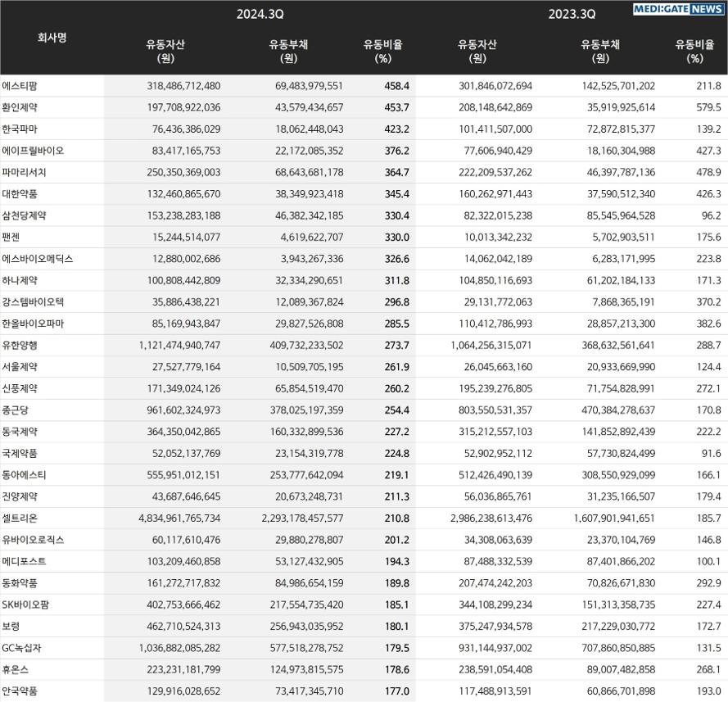This screenshot has width=728, height=702.
Task: Click the MEDI:GATE NEWS logo
Action: 678,9
